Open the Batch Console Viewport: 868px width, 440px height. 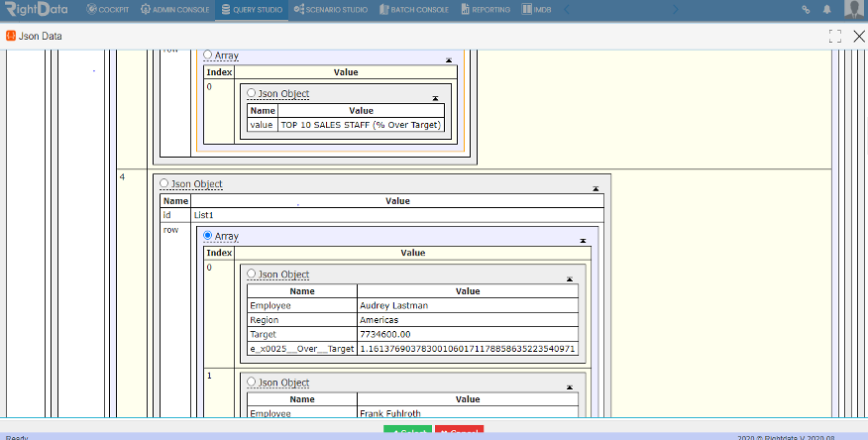coord(414,9)
